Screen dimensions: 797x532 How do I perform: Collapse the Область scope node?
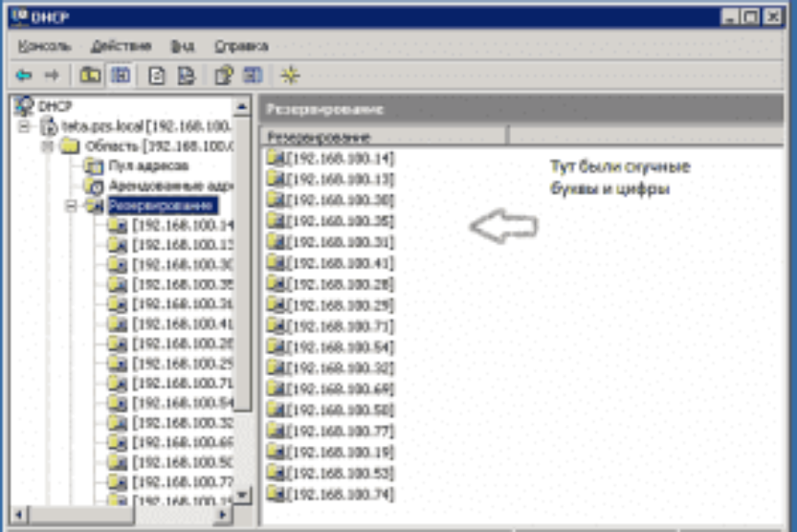pos(47,146)
